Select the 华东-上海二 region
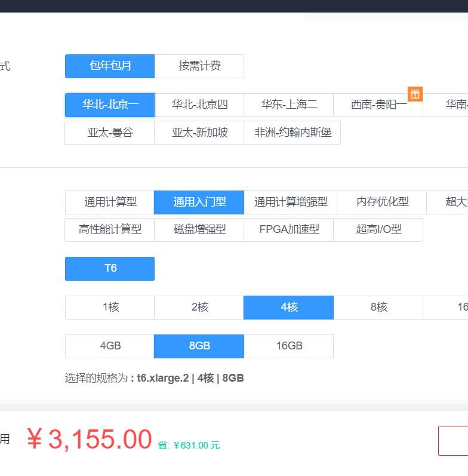The height and width of the screenshot is (476, 468). pyautogui.click(x=289, y=105)
